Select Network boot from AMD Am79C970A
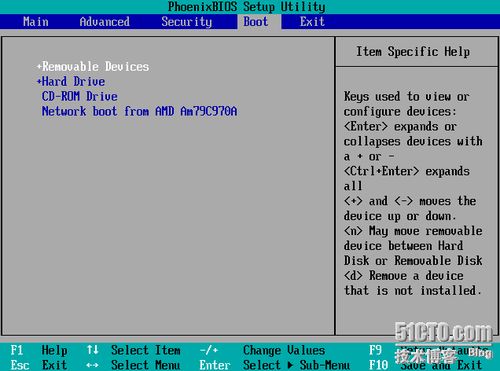The height and width of the screenshot is (371, 500). pyautogui.click(x=139, y=111)
